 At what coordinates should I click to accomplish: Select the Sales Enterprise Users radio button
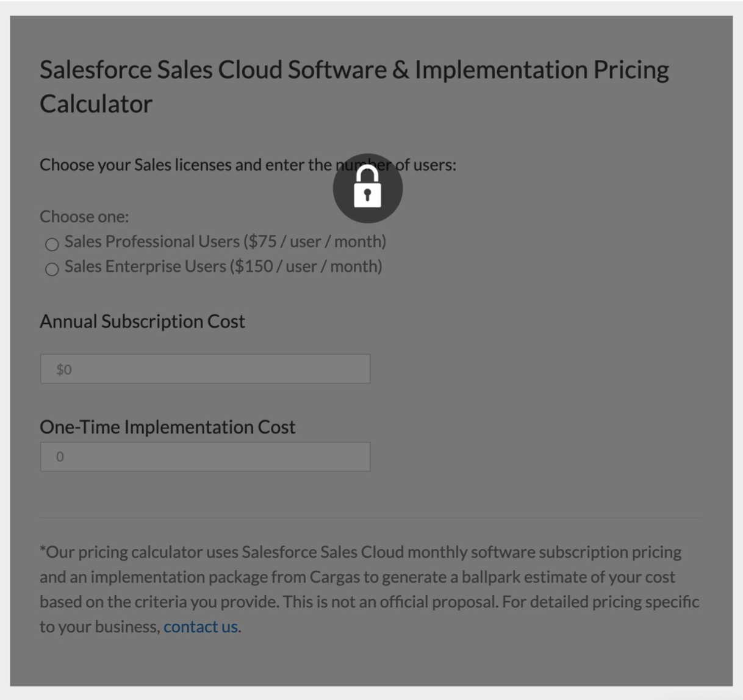(x=52, y=269)
